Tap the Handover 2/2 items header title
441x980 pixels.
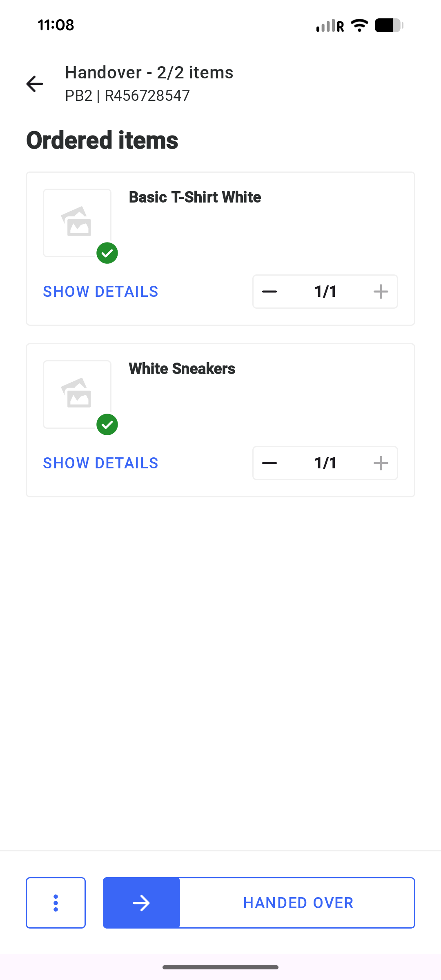point(149,73)
